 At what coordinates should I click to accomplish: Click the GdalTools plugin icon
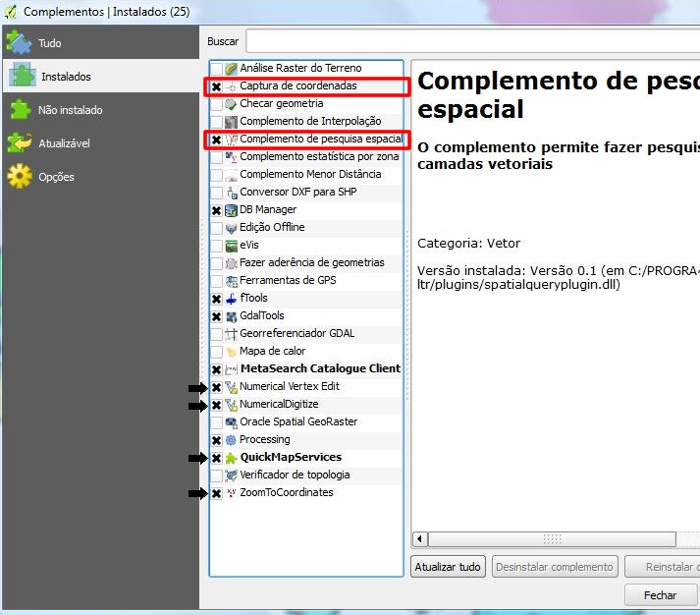tap(231, 316)
